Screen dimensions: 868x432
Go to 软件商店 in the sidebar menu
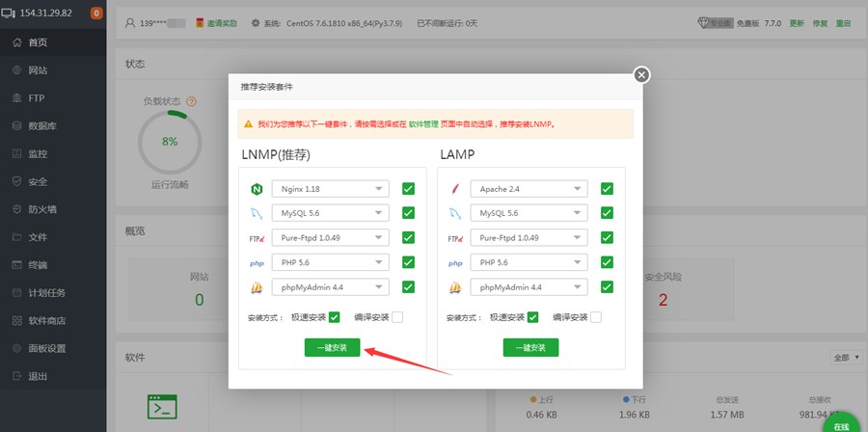47,321
